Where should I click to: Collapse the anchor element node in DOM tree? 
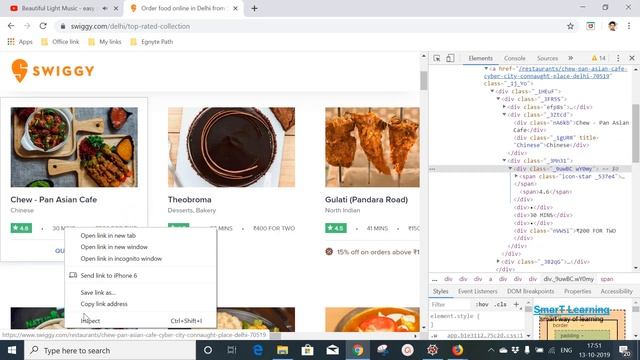tap(486, 69)
